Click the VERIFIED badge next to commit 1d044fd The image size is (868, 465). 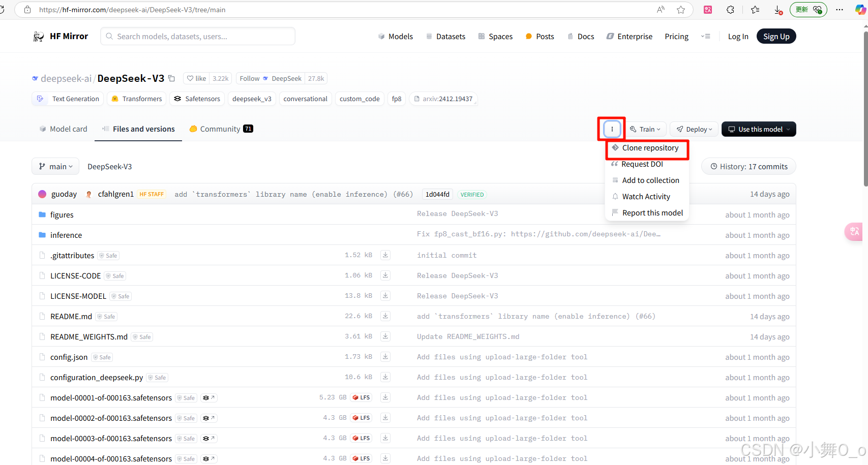point(472,194)
